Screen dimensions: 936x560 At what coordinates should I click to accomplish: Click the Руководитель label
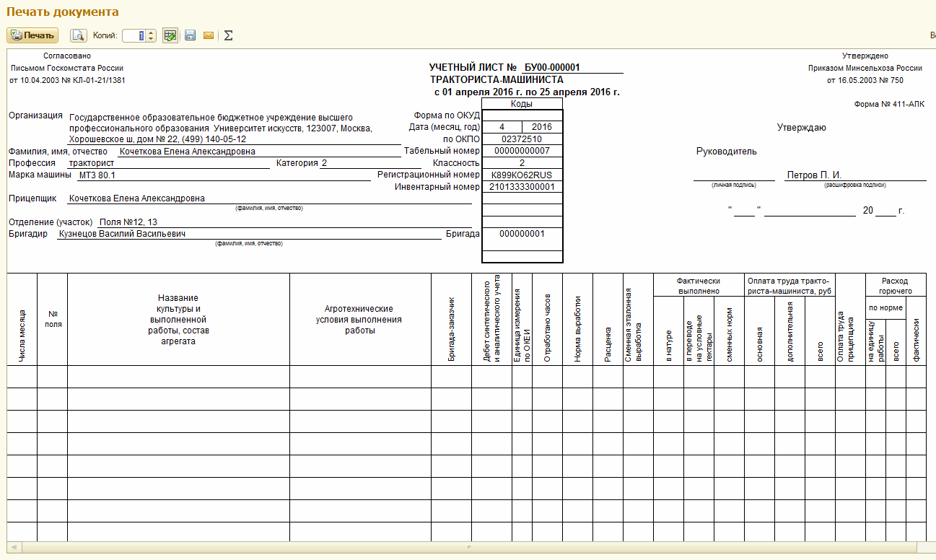click(x=727, y=152)
